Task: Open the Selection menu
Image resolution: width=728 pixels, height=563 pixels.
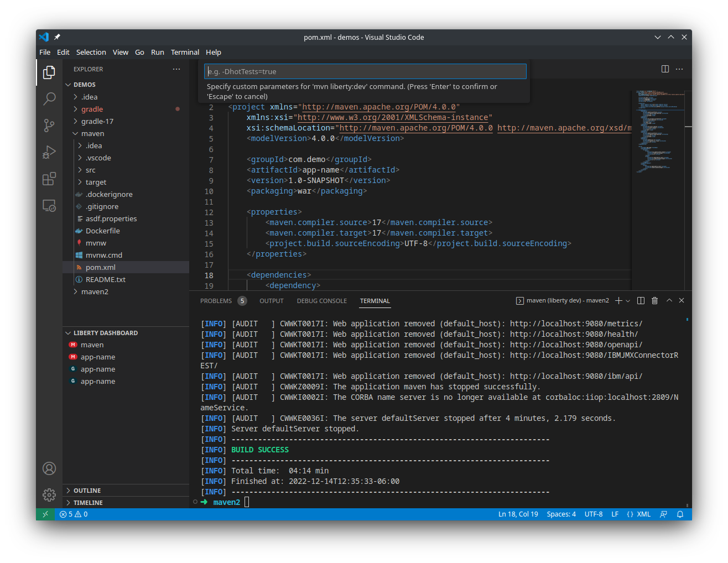Action: 91,52
